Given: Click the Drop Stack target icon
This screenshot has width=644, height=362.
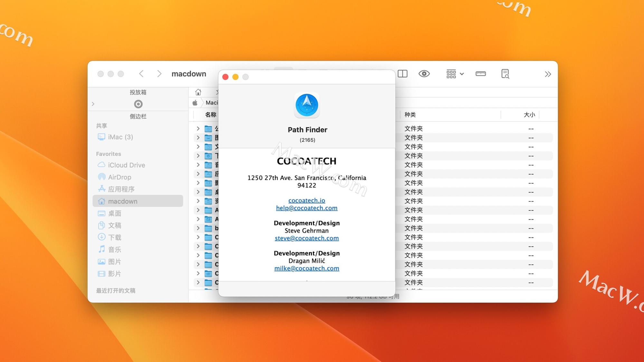Looking at the screenshot, I should pyautogui.click(x=138, y=104).
